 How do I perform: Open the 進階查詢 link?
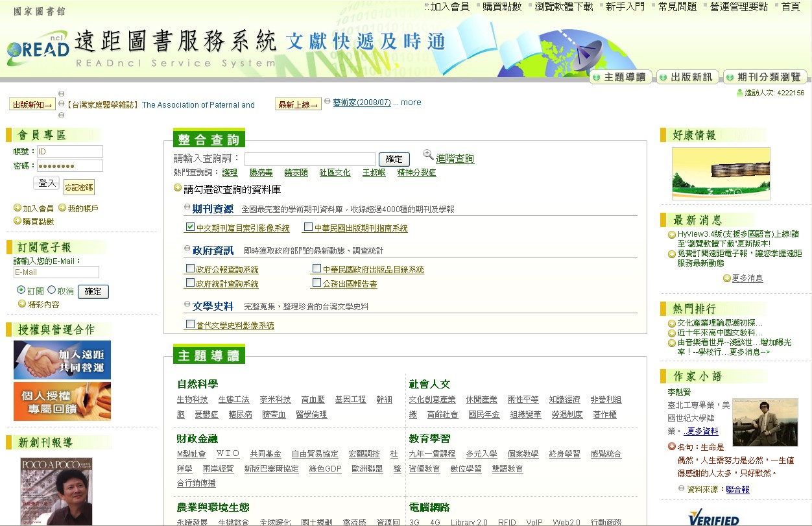[455, 159]
